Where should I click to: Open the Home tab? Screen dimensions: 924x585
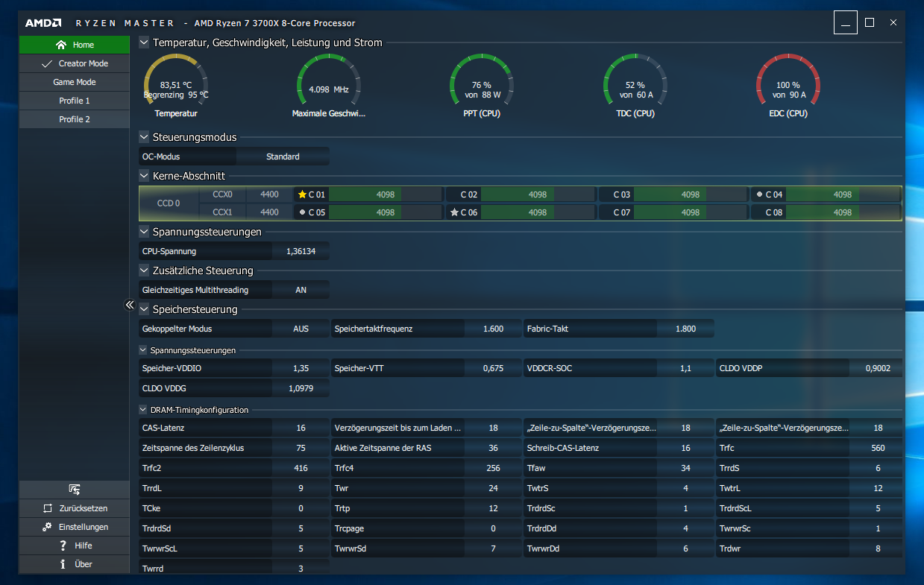[74, 45]
